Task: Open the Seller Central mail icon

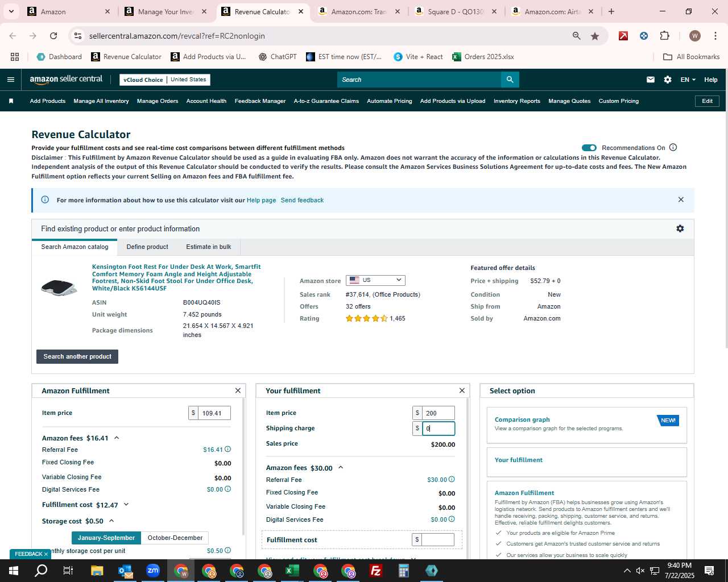Action: tap(651, 80)
